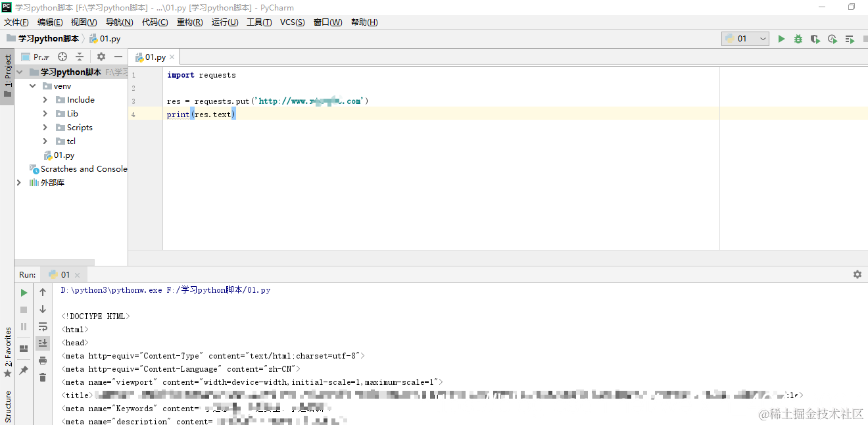The width and height of the screenshot is (868, 425).
Task: Open the 视图(V) menu
Action: point(84,22)
